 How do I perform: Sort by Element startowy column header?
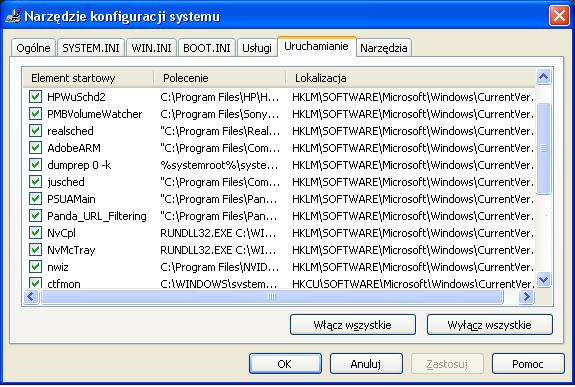(88, 78)
